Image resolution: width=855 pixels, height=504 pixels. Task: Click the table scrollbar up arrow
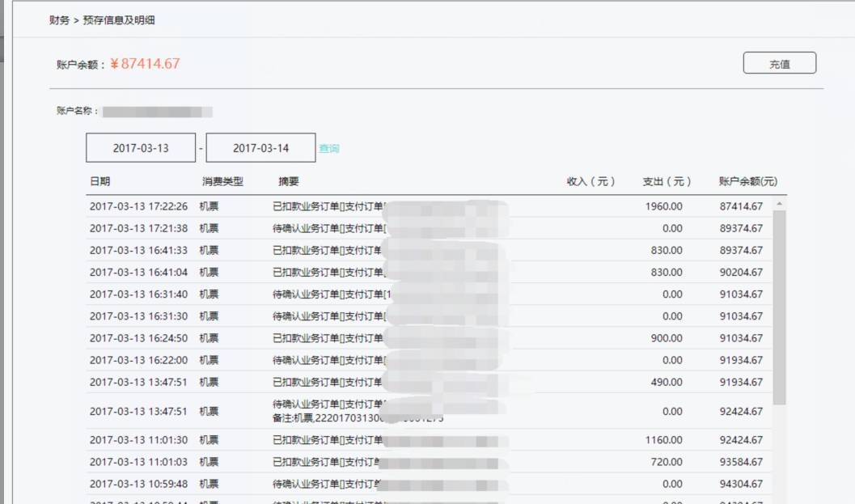pyautogui.click(x=779, y=205)
